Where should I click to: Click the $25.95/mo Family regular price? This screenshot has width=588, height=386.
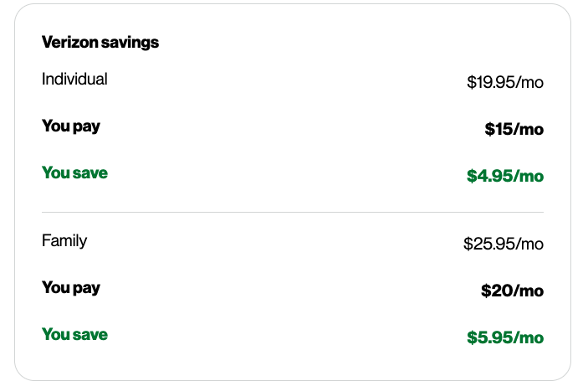point(504,244)
